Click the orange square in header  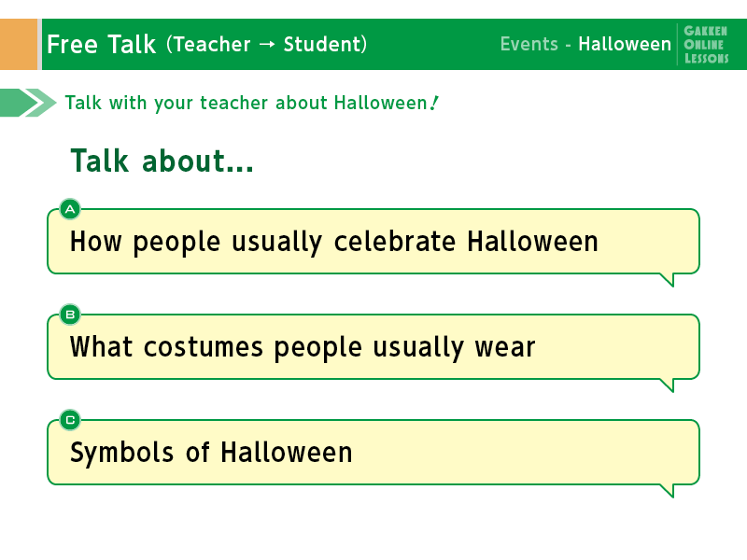pos(19,44)
